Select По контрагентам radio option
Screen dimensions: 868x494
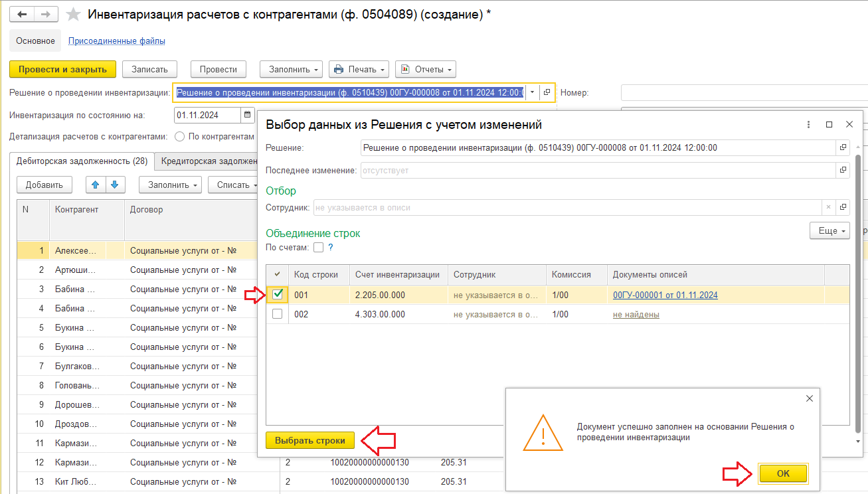coord(179,137)
